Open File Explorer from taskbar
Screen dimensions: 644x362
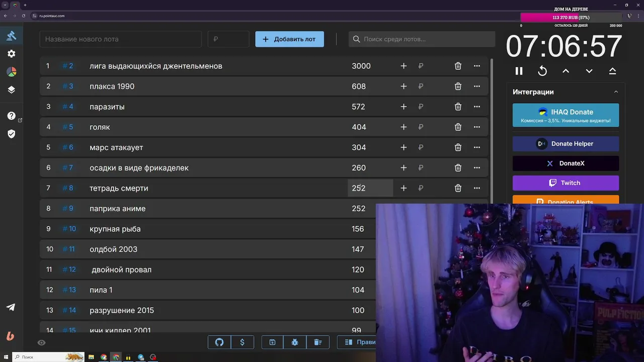pyautogui.click(x=92, y=357)
